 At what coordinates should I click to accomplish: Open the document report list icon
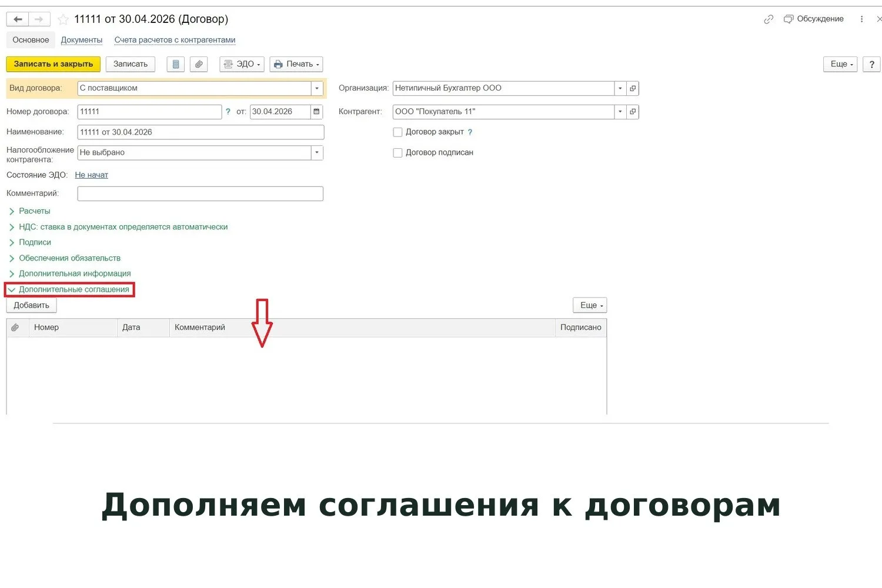[176, 64]
